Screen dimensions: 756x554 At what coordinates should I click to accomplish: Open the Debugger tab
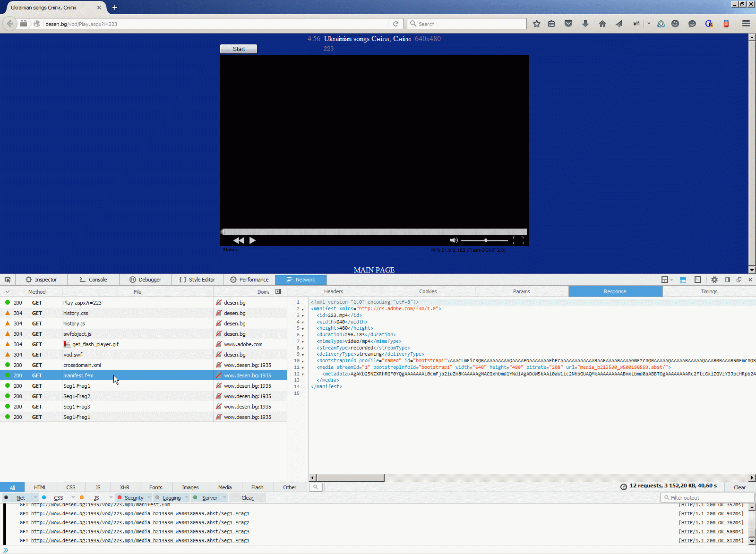(146, 280)
